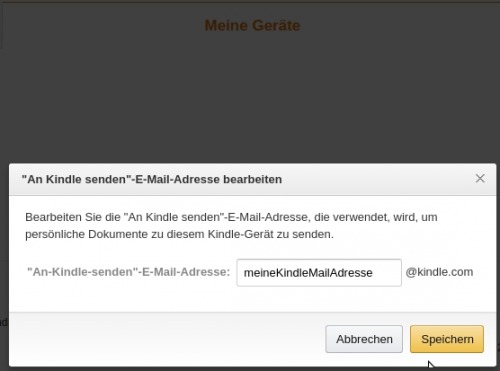Click empty space in the dialog header bar

pyautogui.click(x=377, y=179)
